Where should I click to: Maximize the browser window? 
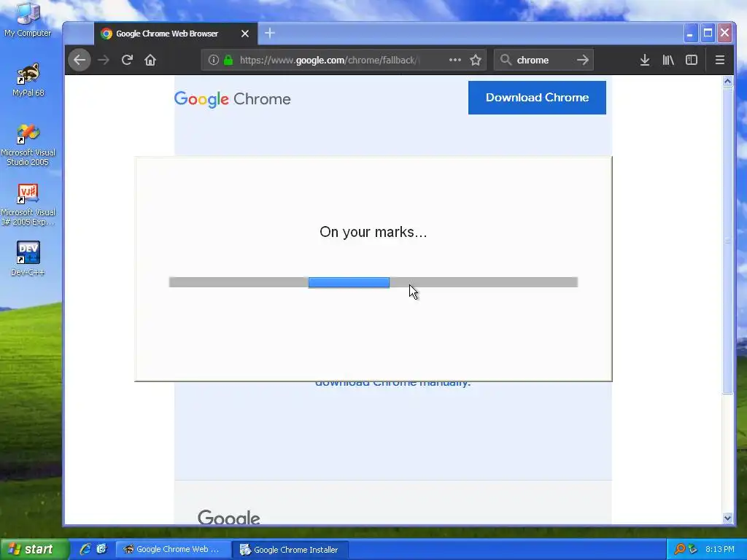click(x=708, y=34)
